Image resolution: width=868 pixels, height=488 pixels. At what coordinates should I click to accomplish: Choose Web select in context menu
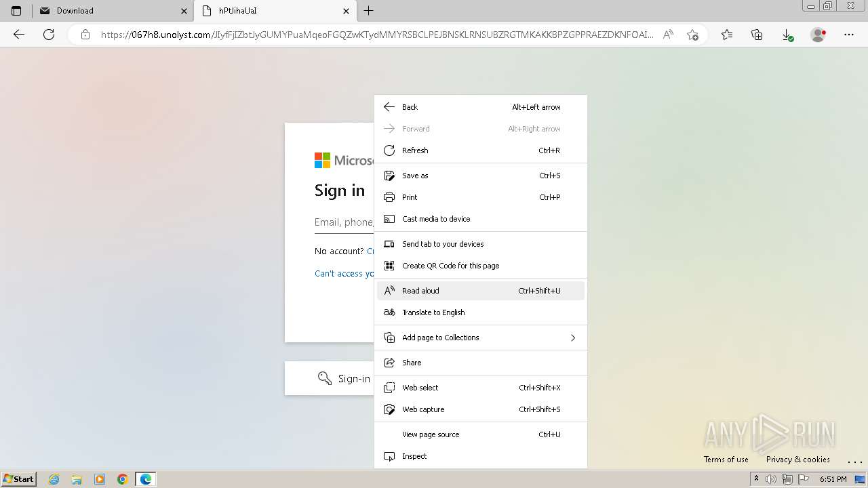pyautogui.click(x=480, y=388)
